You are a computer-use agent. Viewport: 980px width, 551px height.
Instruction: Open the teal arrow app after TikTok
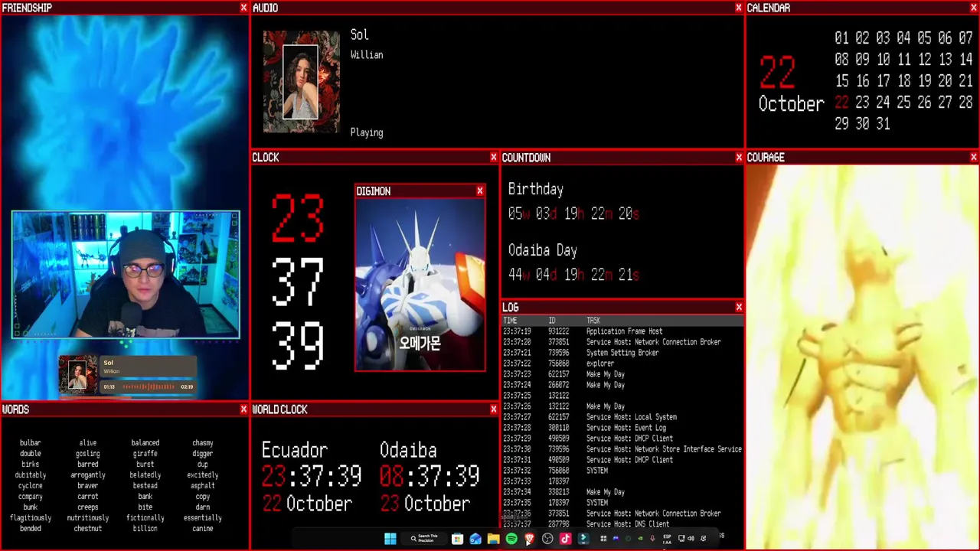click(x=583, y=539)
